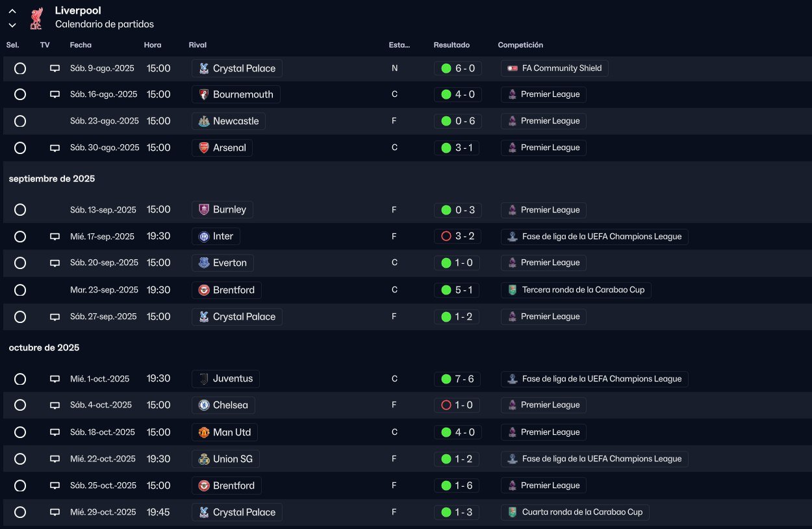Click the down chevron beside Liverpool

[12, 25]
